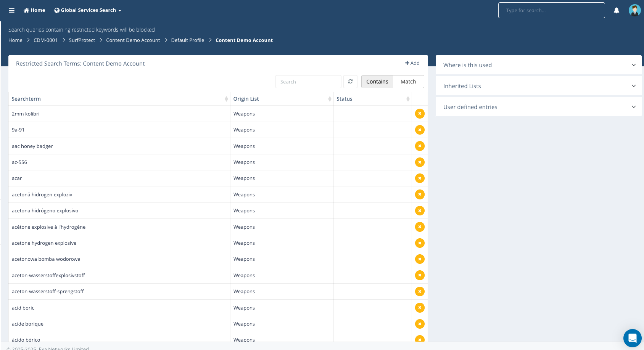Expand User defined entries panel
This screenshot has height=350, width=644.
(x=538, y=107)
